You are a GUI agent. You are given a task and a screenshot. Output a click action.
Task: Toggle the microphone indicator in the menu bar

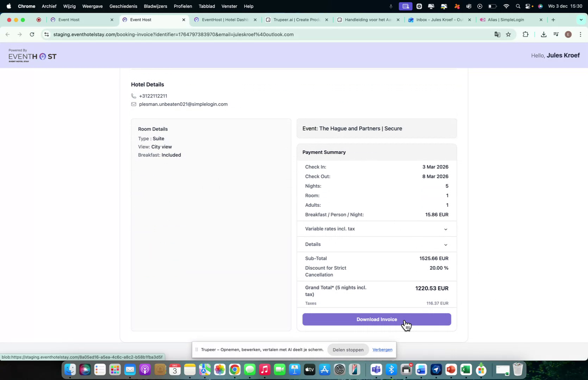391,6
